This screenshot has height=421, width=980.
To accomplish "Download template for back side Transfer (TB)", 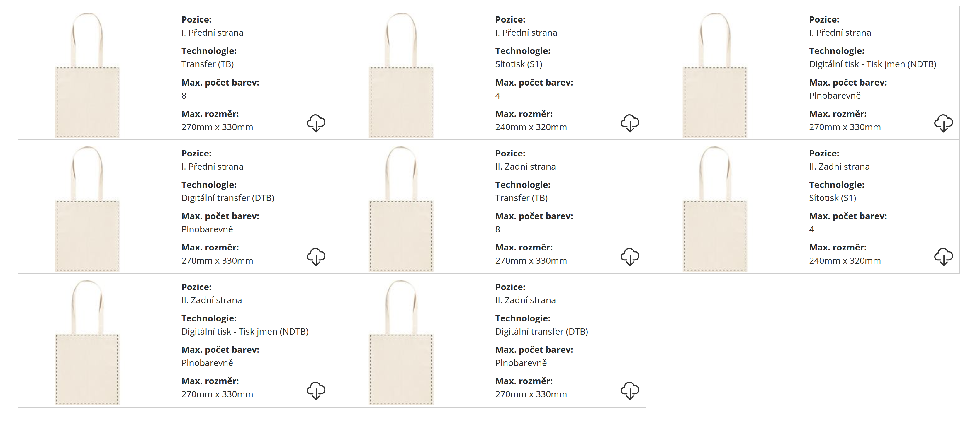I will pos(630,257).
